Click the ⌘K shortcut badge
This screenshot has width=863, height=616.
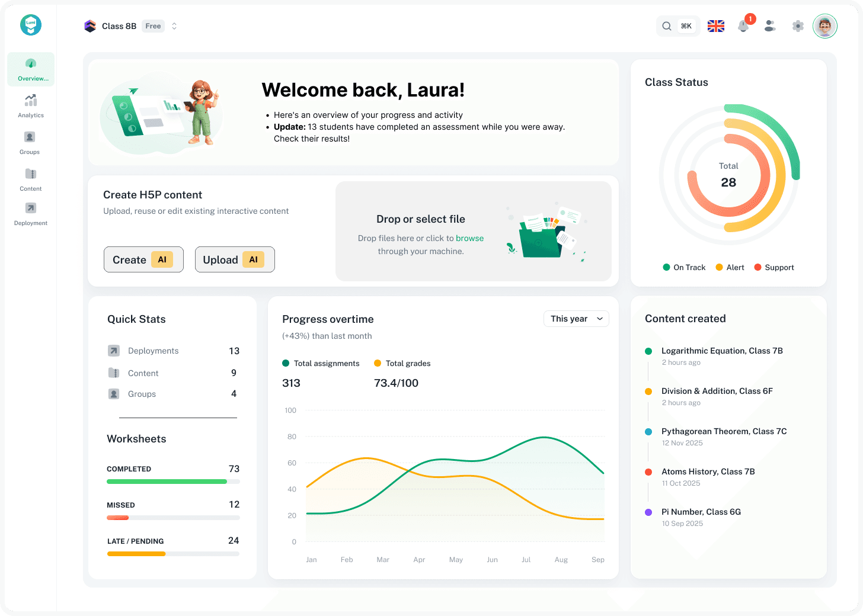[686, 26]
